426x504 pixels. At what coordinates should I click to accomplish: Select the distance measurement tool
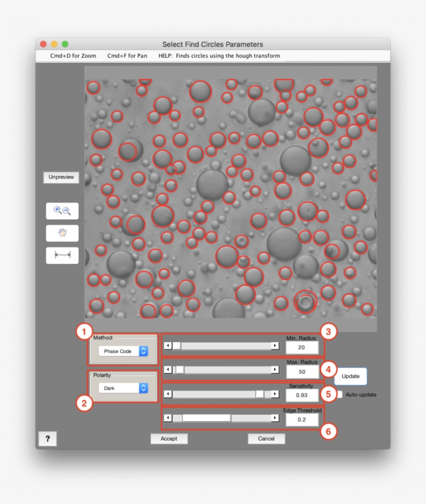(62, 255)
